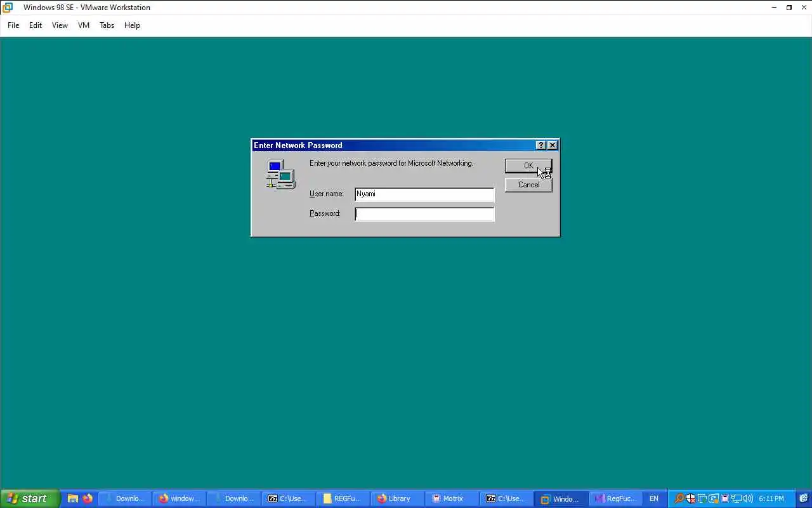Click the security shield tray icon
This screenshot has height=508, width=812.
coord(690,498)
